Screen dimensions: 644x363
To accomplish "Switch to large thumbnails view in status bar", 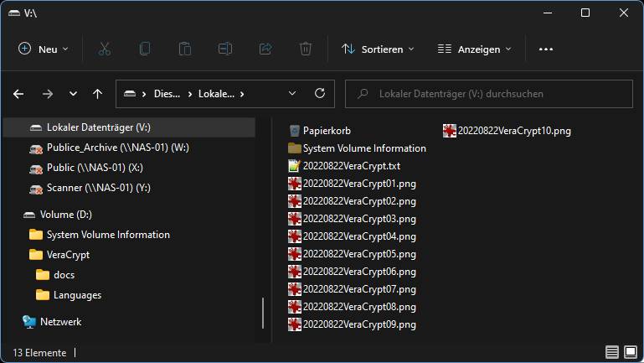I will point(629,352).
